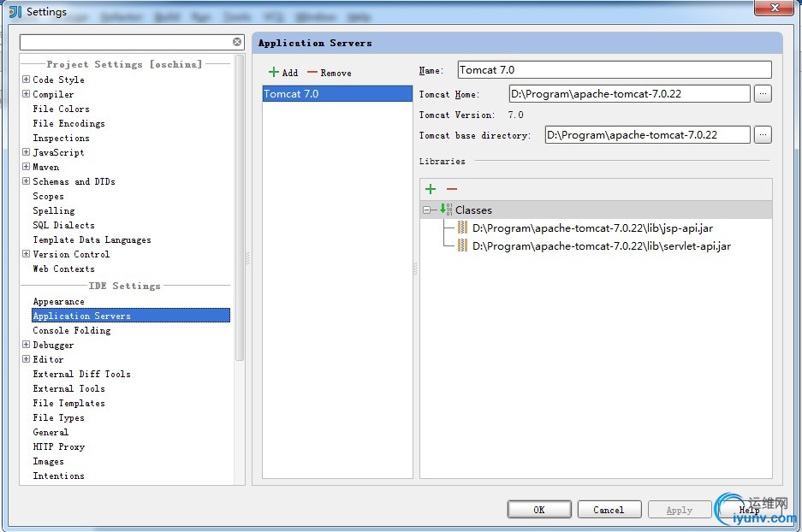The image size is (802, 532).
Task: Add a new application server
Action: (283, 73)
